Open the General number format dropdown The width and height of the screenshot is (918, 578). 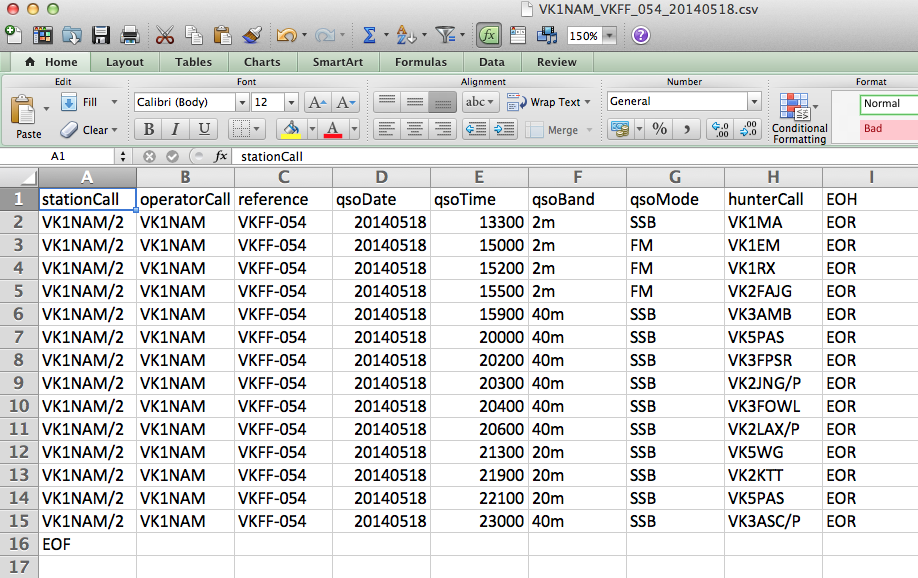point(754,102)
